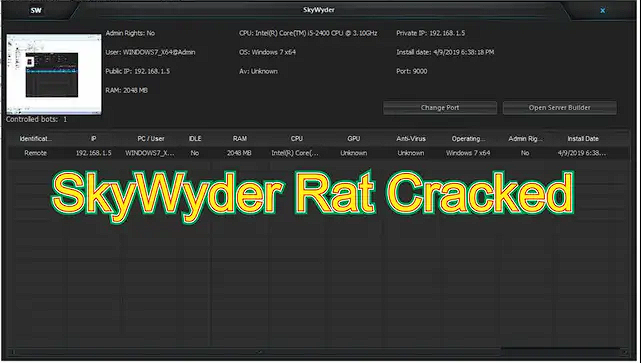This screenshot has height=363, width=641.
Task: Click the horizontal scrollbar at table bottom
Action: 319,352
